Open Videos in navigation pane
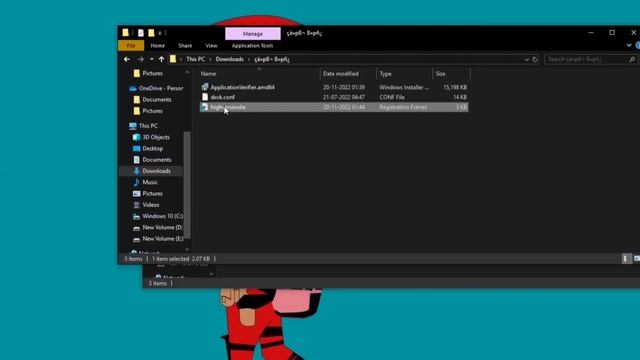 pyautogui.click(x=151, y=205)
